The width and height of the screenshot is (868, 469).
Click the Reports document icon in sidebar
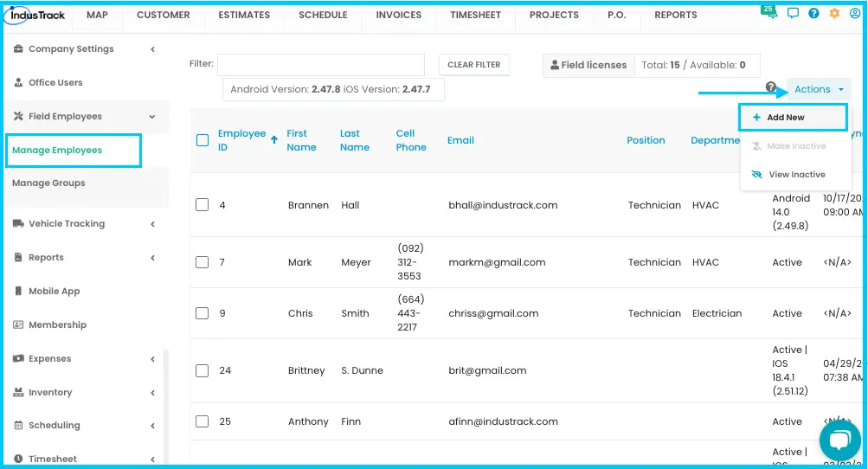pos(18,258)
